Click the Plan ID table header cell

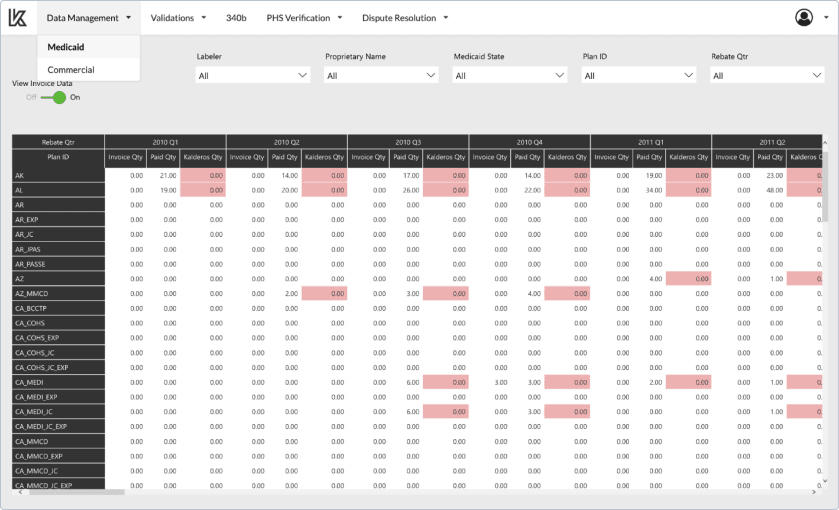point(58,157)
